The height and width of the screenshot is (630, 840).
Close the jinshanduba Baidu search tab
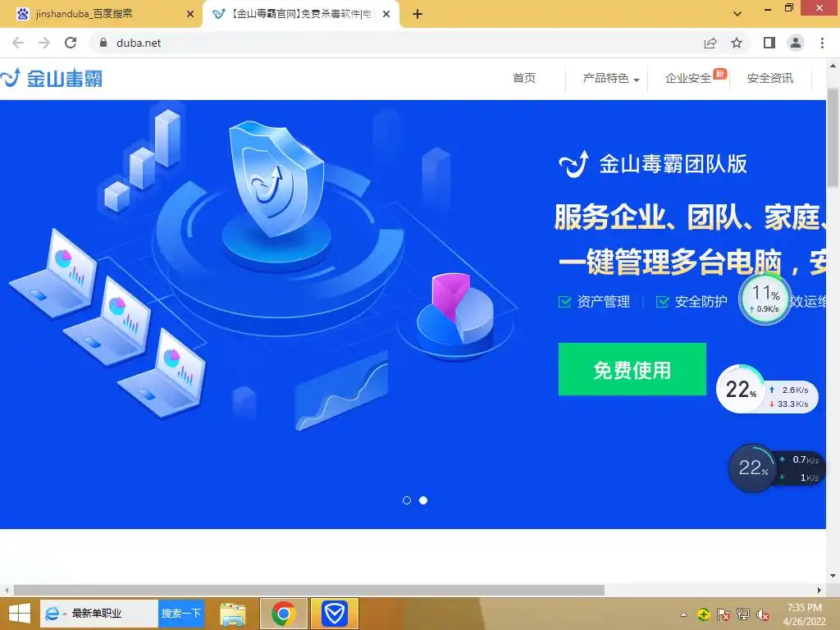coord(189,14)
